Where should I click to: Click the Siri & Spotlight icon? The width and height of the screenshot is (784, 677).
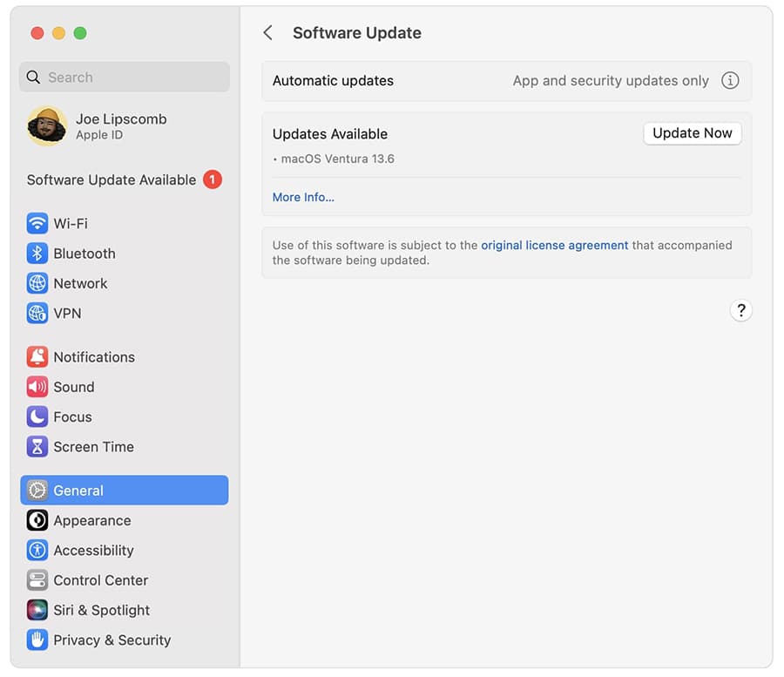pyautogui.click(x=37, y=611)
